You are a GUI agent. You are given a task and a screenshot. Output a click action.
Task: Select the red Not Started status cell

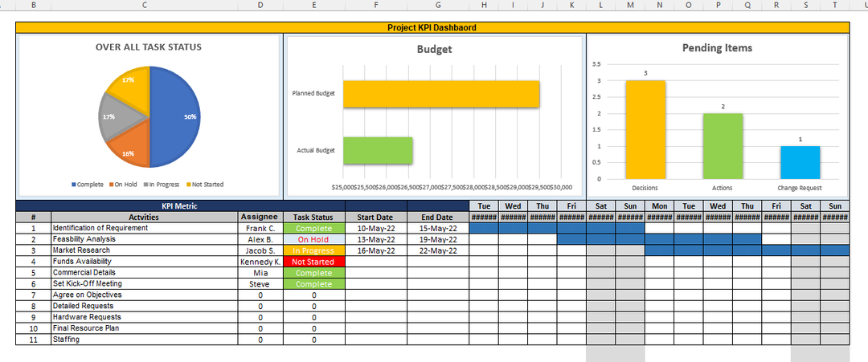pyautogui.click(x=313, y=262)
